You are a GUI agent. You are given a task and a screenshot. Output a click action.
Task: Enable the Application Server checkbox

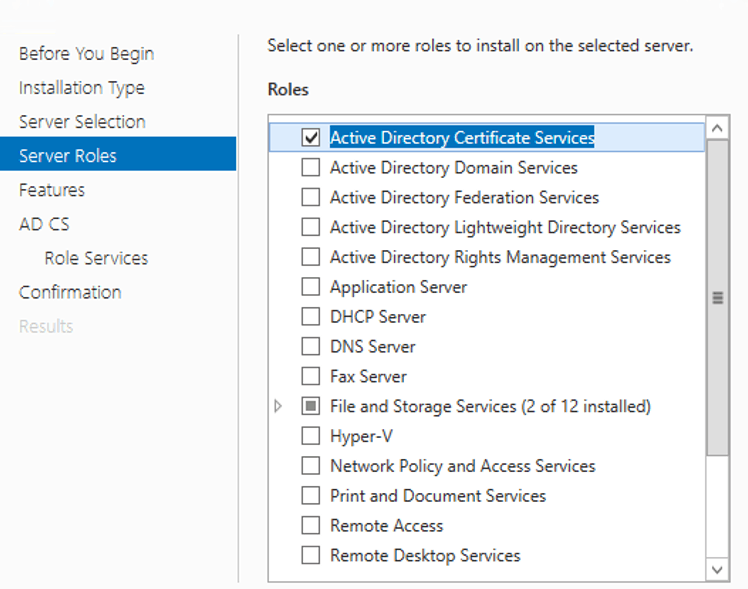tap(311, 287)
